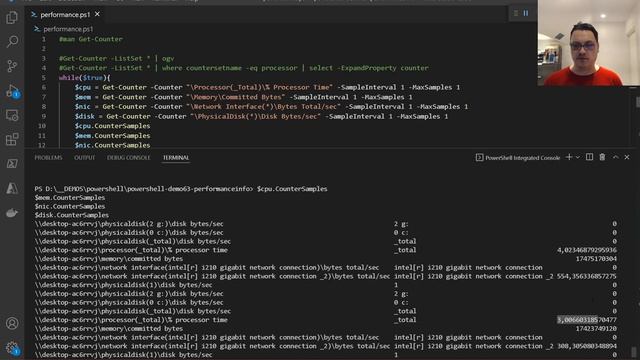
Task: Close the terminal panel
Action: click(627, 157)
